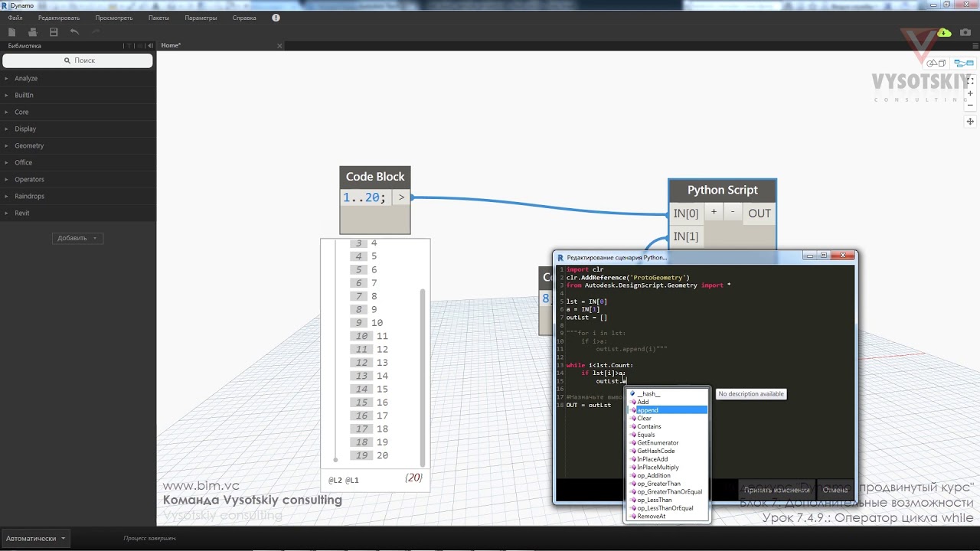Open the Параметры menu
Image resolution: width=980 pixels, height=551 pixels.
tap(201, 18)
